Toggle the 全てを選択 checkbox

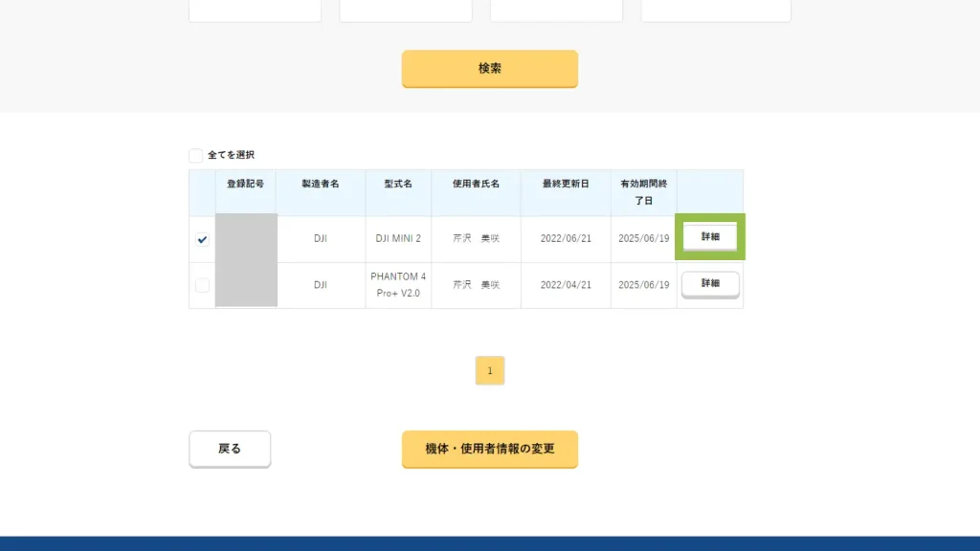pos(196,155)
